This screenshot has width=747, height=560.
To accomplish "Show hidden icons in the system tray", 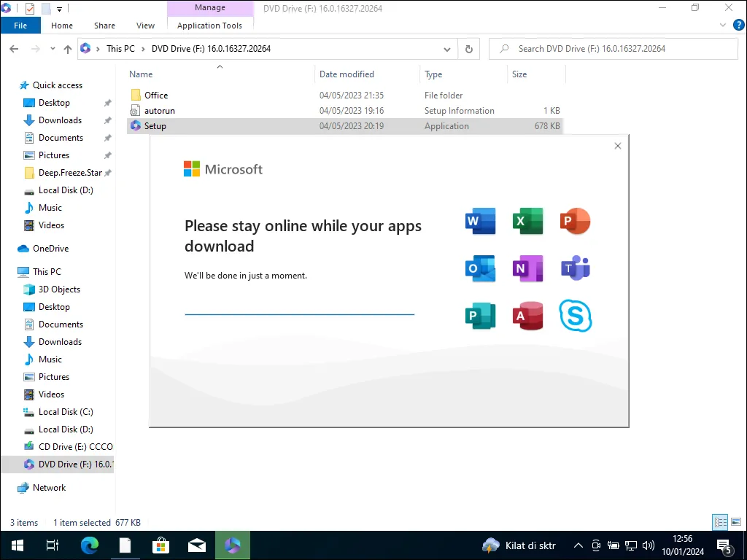I will click(578, 545).
